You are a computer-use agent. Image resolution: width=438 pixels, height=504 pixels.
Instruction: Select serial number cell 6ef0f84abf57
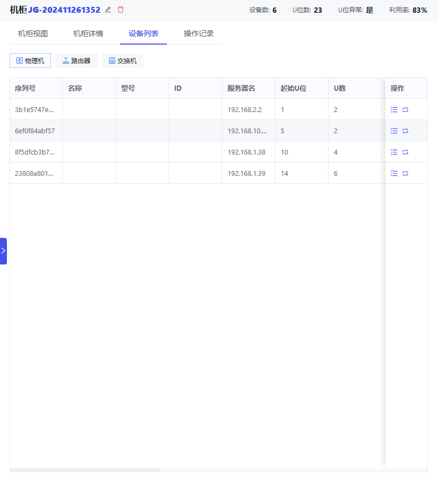click(36, 131)
